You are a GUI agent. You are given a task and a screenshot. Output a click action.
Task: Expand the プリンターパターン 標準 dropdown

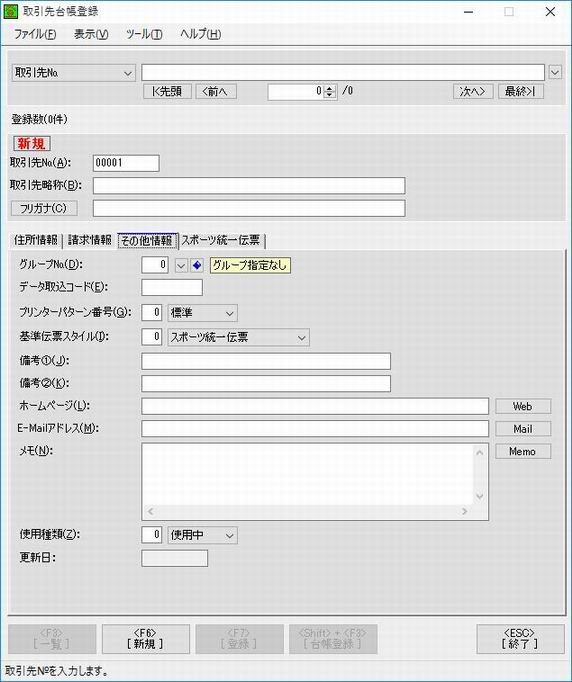(x=203, y=313)
